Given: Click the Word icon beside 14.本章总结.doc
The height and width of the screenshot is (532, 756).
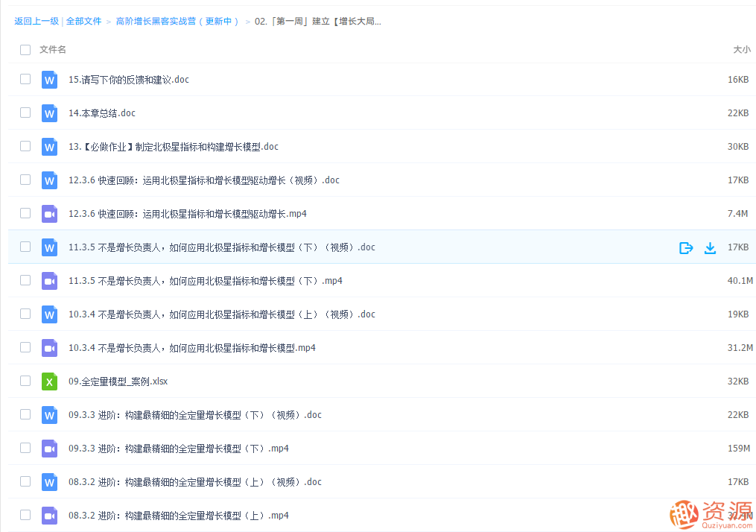Looking at the screenshot, I should (49, 113).
